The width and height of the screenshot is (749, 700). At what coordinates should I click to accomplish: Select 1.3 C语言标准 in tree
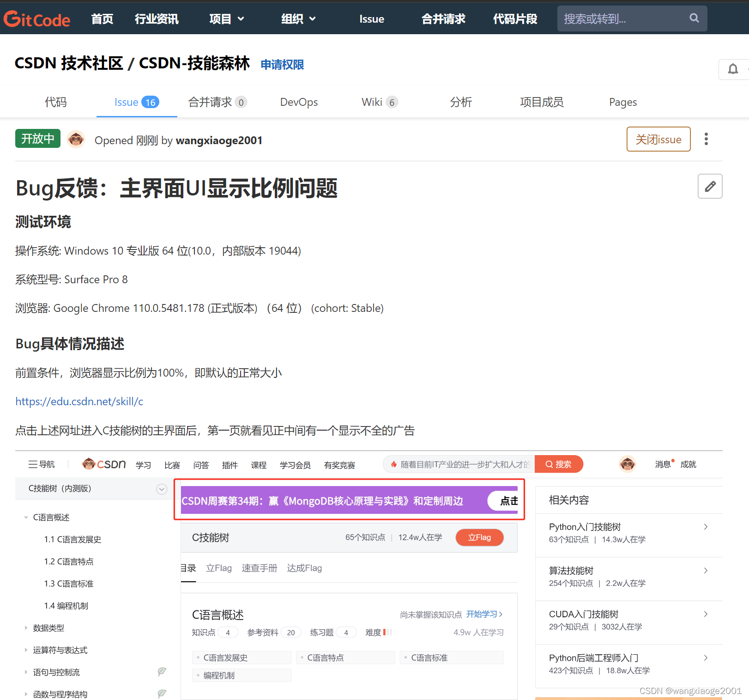tap(69, 584)
